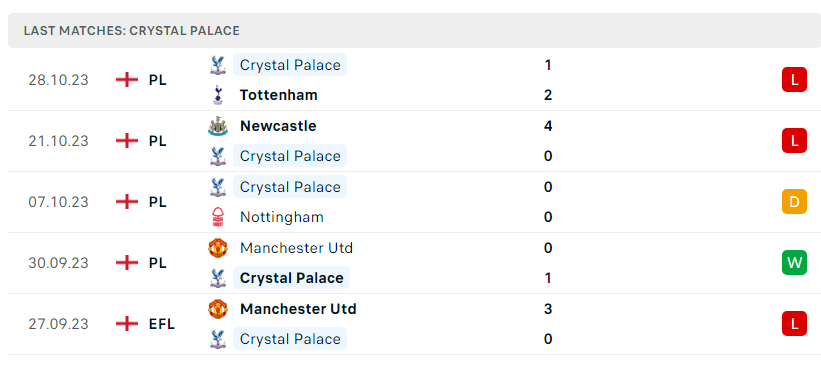Click Manchester Utd crest in EFL match
This screenshot has height=368, width=821.
[218, 309]
